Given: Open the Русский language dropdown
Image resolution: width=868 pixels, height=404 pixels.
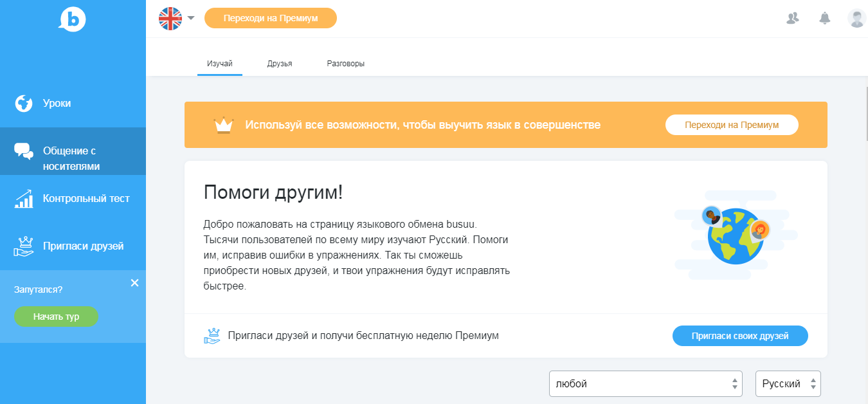Looking at the screenshot, I should pyautogui.click(x=788, y=383).
